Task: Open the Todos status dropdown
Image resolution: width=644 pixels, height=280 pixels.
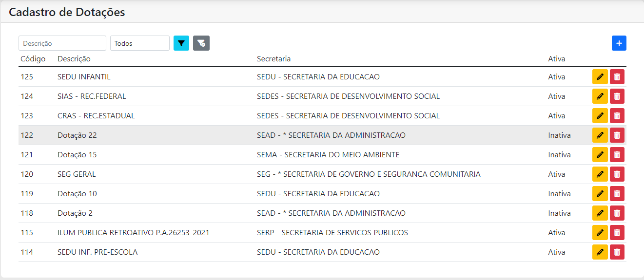Action: tap(140, 43)
